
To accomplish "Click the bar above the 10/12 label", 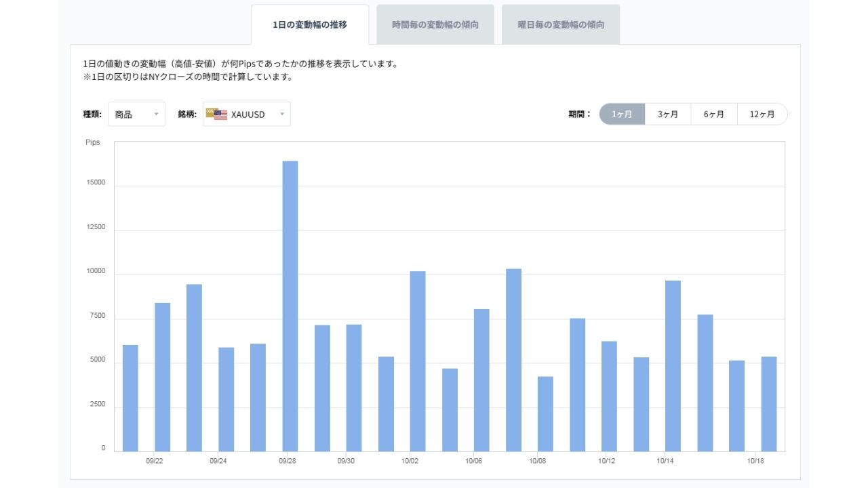I will point(609,396).
